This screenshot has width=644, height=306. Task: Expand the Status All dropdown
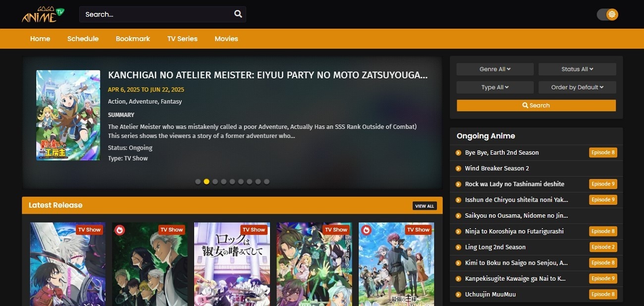(x=577, y=69)
